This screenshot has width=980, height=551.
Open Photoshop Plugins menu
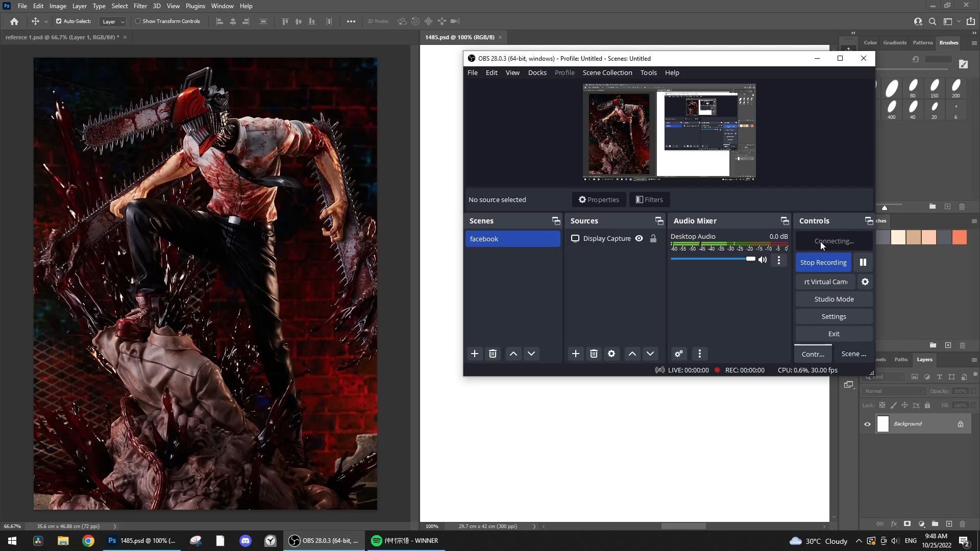(x=195, y=6)
